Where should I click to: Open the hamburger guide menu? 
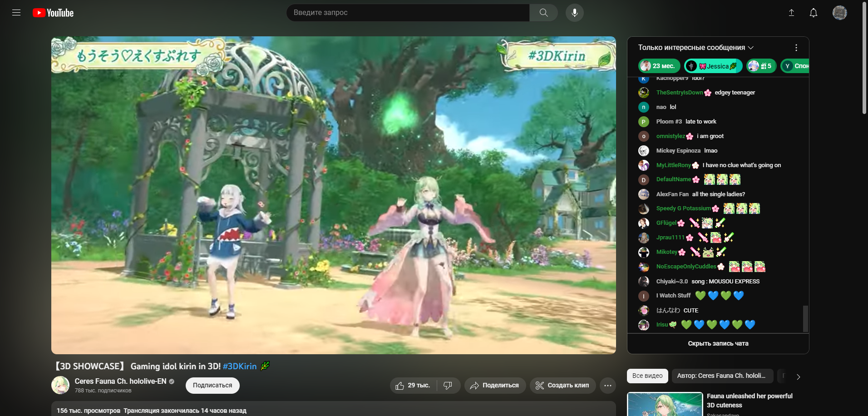[16, 13]
